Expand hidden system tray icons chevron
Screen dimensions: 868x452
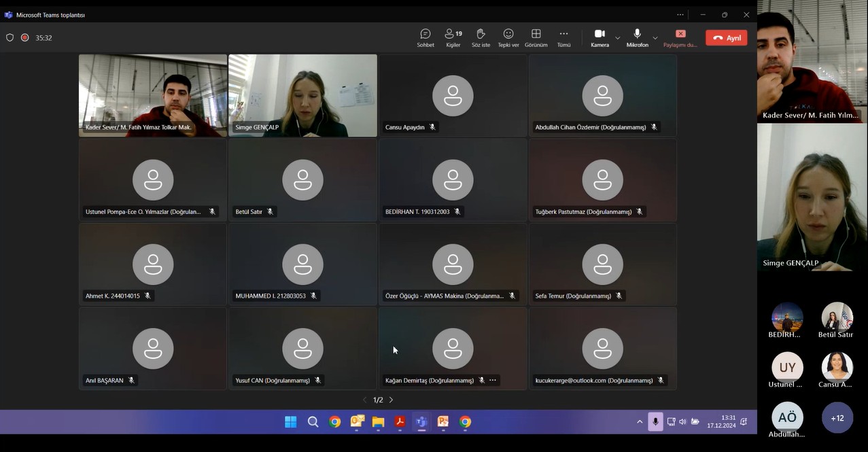(x=640, y=421)
